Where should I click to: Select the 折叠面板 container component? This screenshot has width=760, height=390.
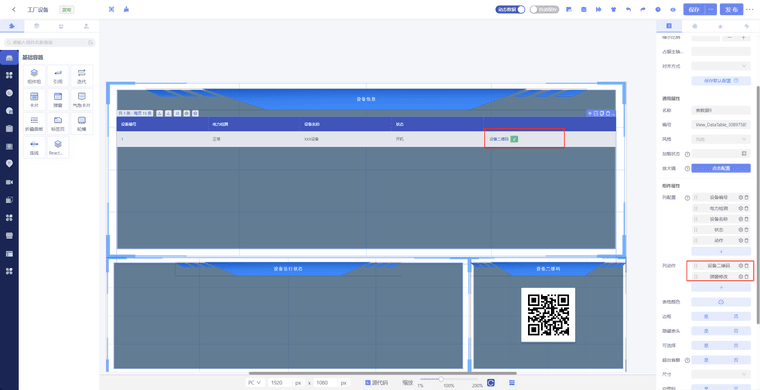34,123
